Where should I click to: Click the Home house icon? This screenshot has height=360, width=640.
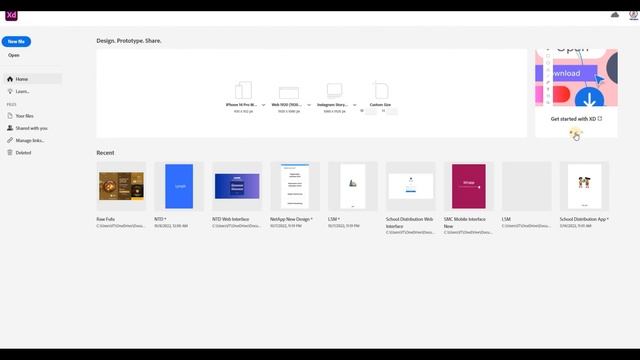(x=10, y=79)
